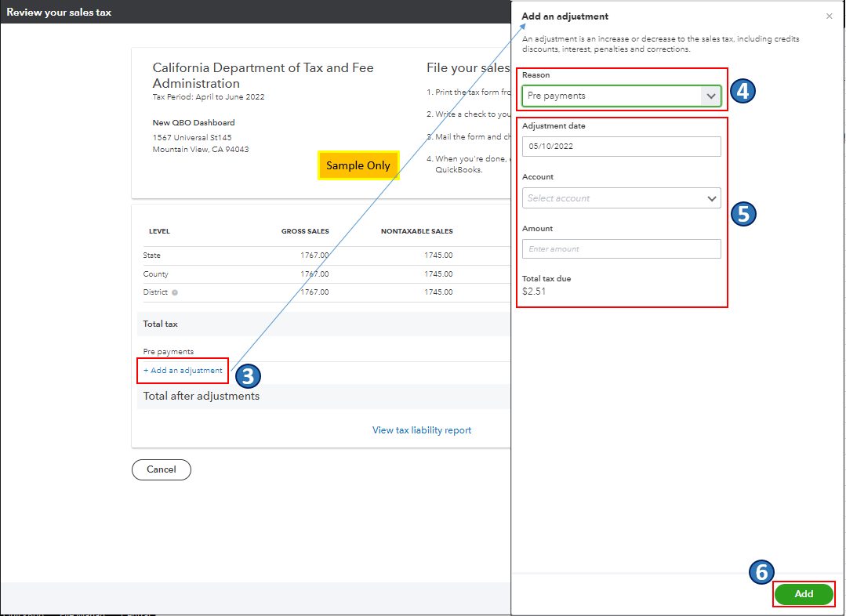This screenshot has height=616, width=846.
Task: Open View tax liability report link
Action: click(422, 430)
